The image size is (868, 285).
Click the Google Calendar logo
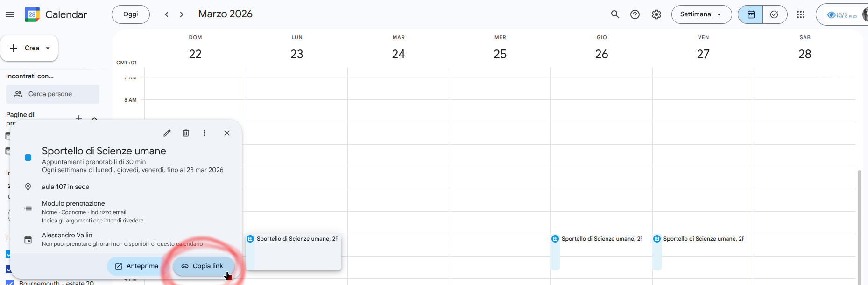(32, 14)
